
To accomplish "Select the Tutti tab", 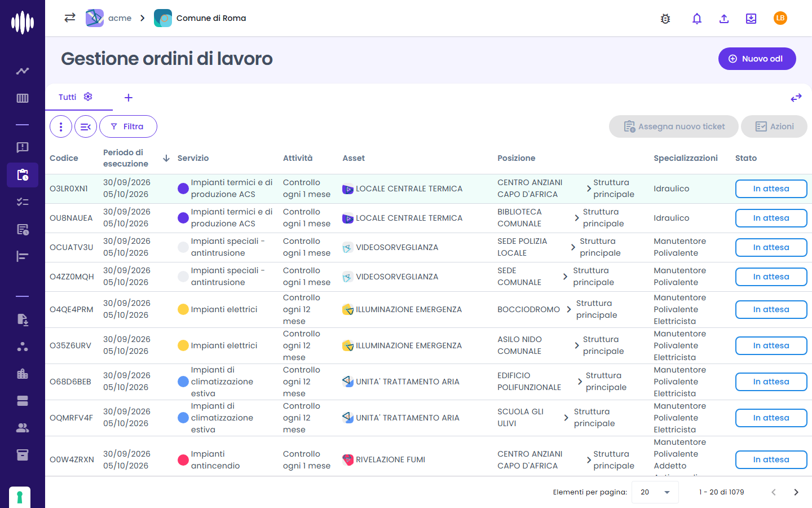I will (67, 97).
